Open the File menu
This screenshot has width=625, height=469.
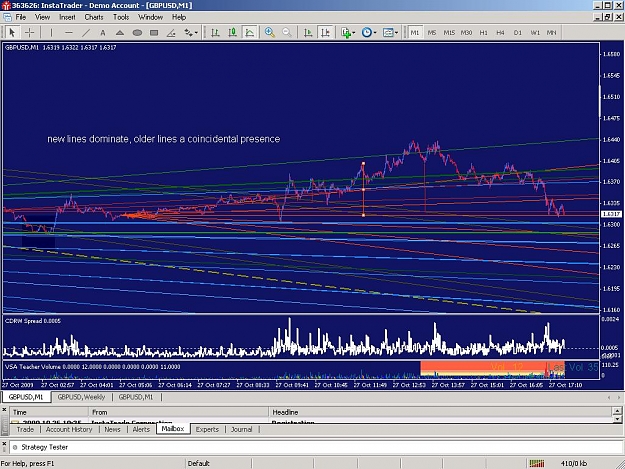pos(21,17)
